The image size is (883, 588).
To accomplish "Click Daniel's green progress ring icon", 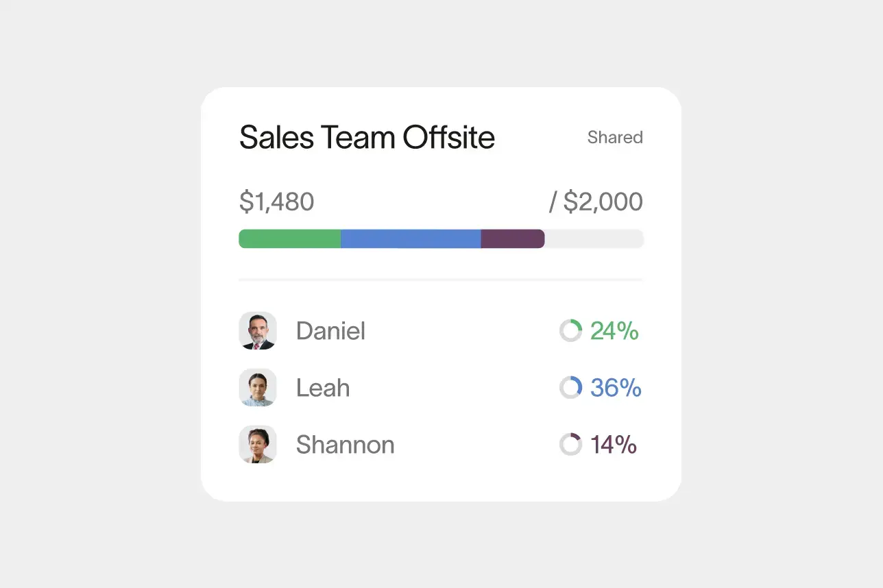I will tap(570, 331).
